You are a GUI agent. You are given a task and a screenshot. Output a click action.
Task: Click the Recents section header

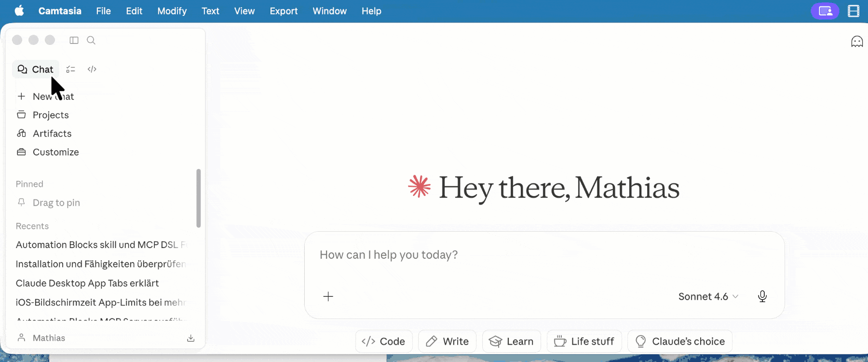(32, 226)
